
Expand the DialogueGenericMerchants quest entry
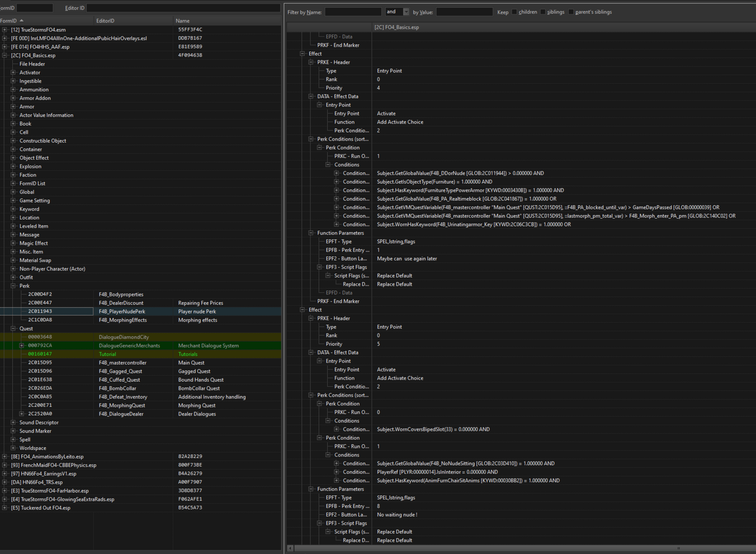(22, 345)
